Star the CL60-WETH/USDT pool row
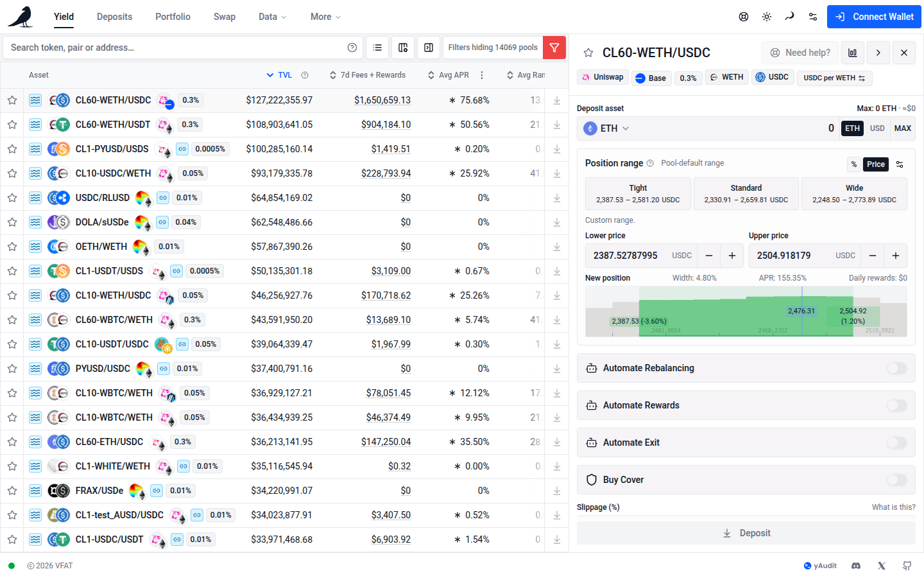The width and height of the screenshot is (924, 578). pyautogui.click(x=12, y=125)
